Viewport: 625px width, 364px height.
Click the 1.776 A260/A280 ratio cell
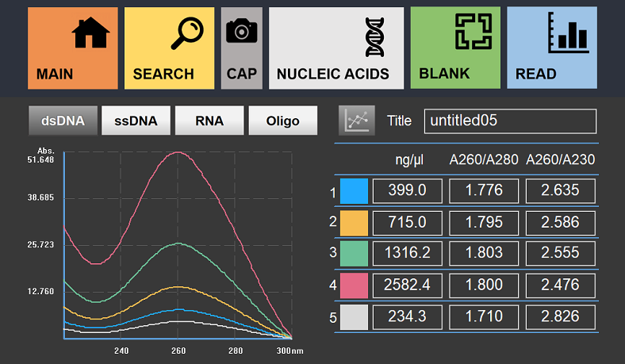point(484,191)
